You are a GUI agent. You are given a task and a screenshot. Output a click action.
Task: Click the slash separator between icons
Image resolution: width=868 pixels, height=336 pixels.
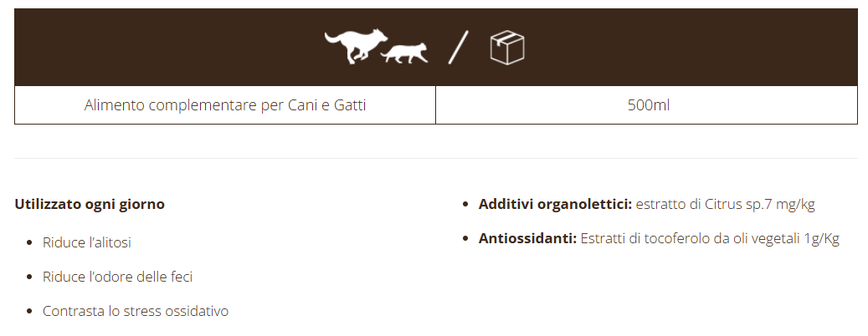458,47
